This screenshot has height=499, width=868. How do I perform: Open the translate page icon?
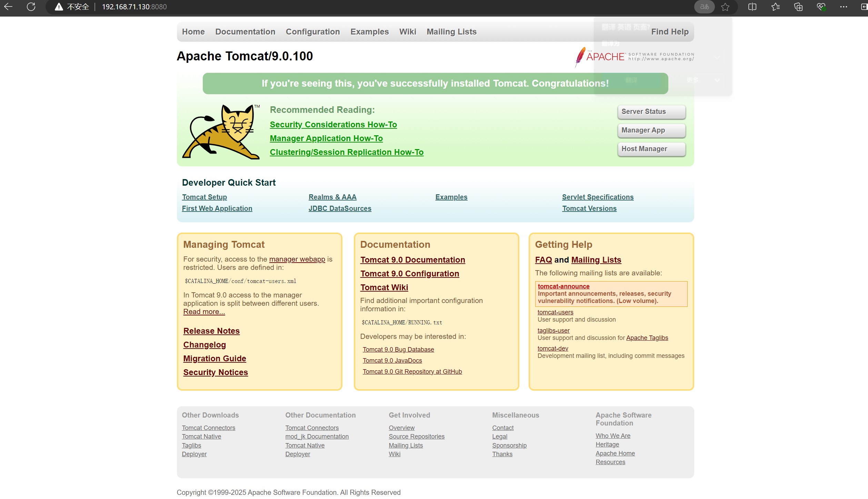point(704,7)
